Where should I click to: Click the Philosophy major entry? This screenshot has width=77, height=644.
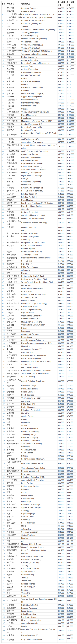pos(26,447)
